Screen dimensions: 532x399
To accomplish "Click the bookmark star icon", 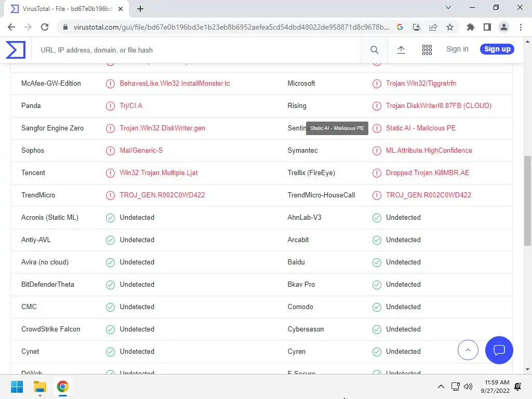I will tap(450, 27).
